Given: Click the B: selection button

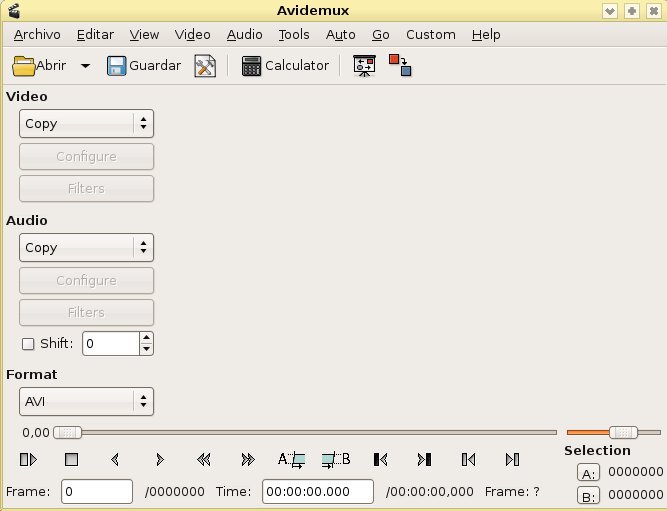Looking at the screenshot, I should point(589,495).
